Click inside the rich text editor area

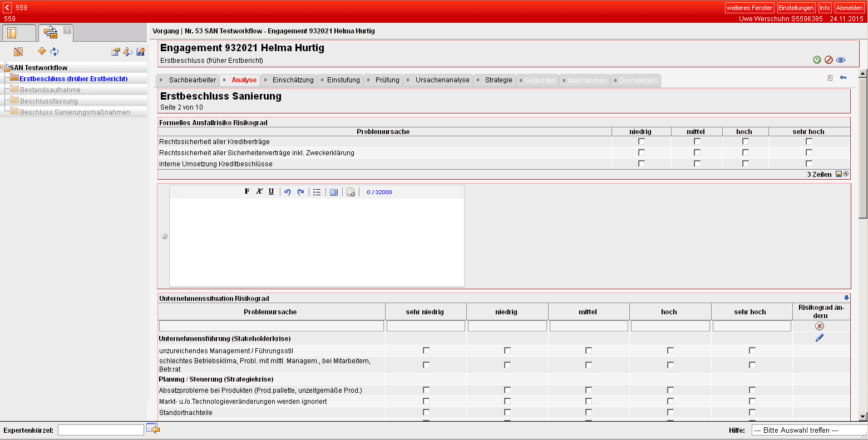pos(317,243)
